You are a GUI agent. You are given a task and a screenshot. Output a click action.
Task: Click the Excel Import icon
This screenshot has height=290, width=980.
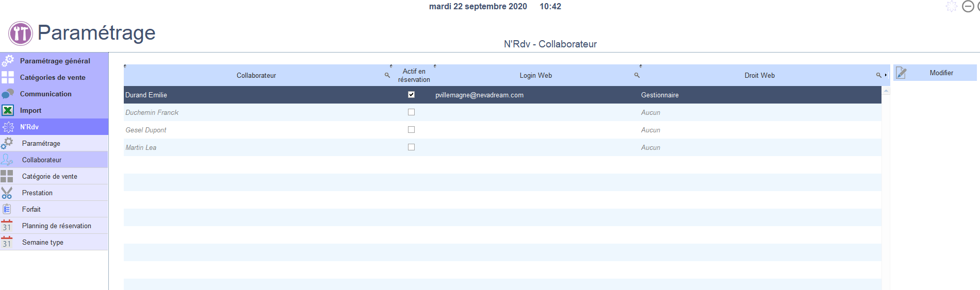click(8, 110)
